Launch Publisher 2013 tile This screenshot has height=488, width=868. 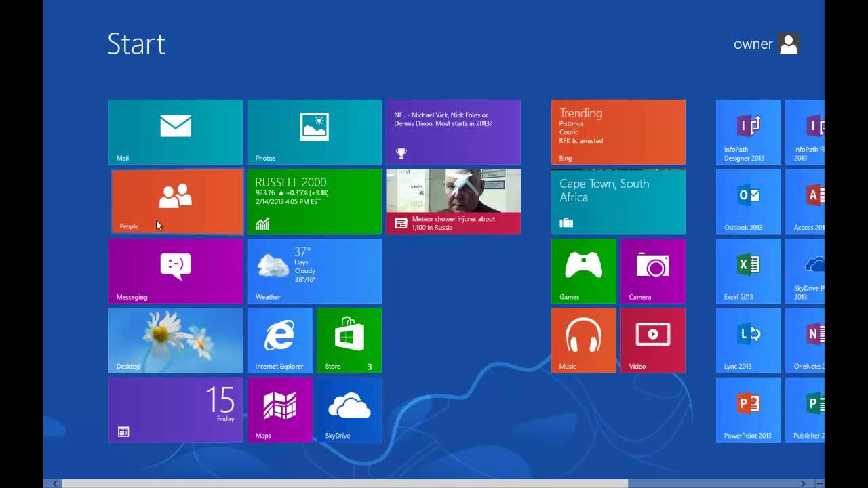click(805, 410)
